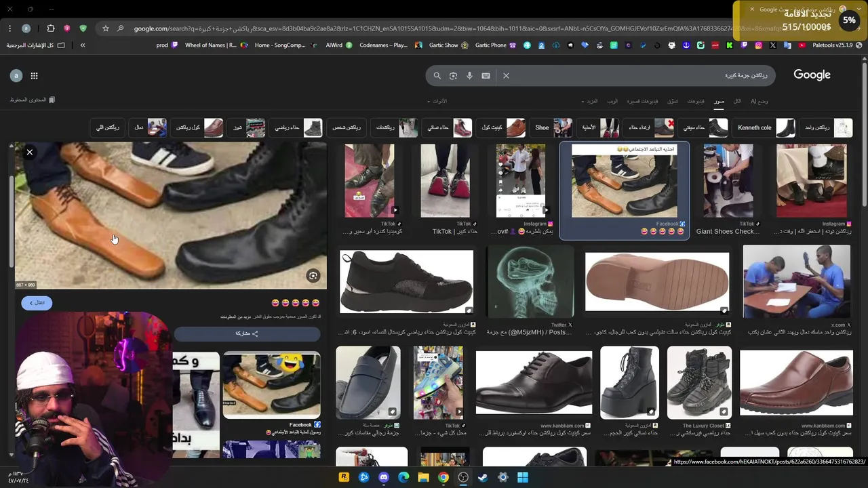Open the OBS icon in the taskbar

pos(463,477)
